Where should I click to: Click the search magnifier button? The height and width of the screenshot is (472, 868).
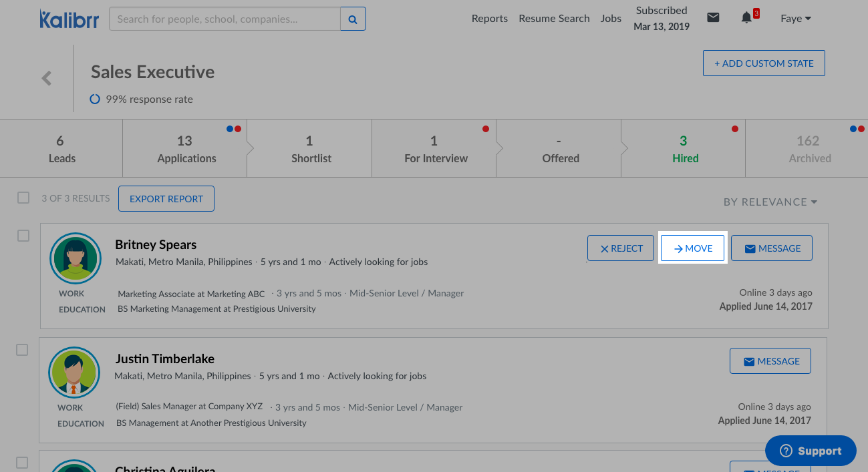coord(353,19)
